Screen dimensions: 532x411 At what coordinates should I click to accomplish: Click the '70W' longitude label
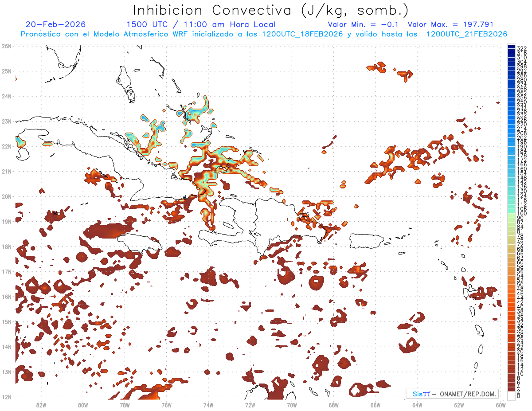click(x=292, y=404)
